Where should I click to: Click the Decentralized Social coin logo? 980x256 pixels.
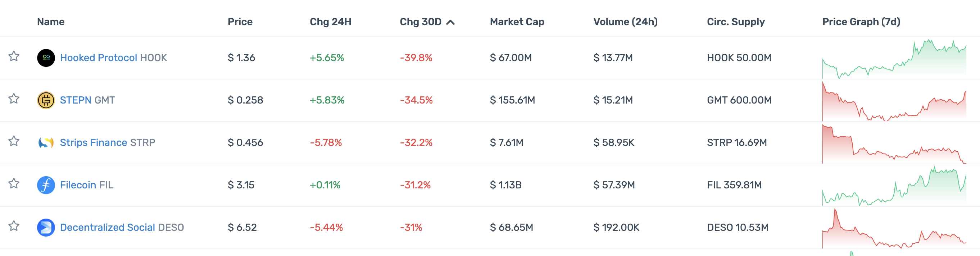[x=46, y=228]
